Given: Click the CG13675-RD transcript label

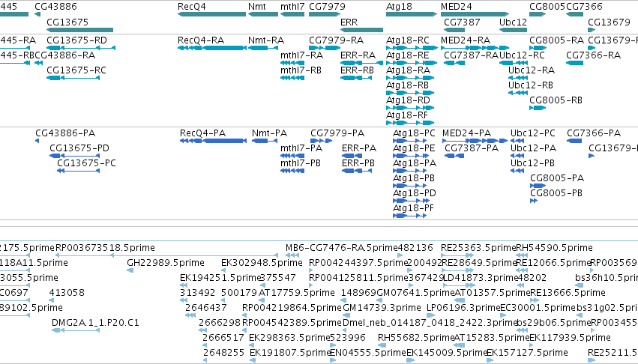Looking at the screenshot, I should click(76, 40).
